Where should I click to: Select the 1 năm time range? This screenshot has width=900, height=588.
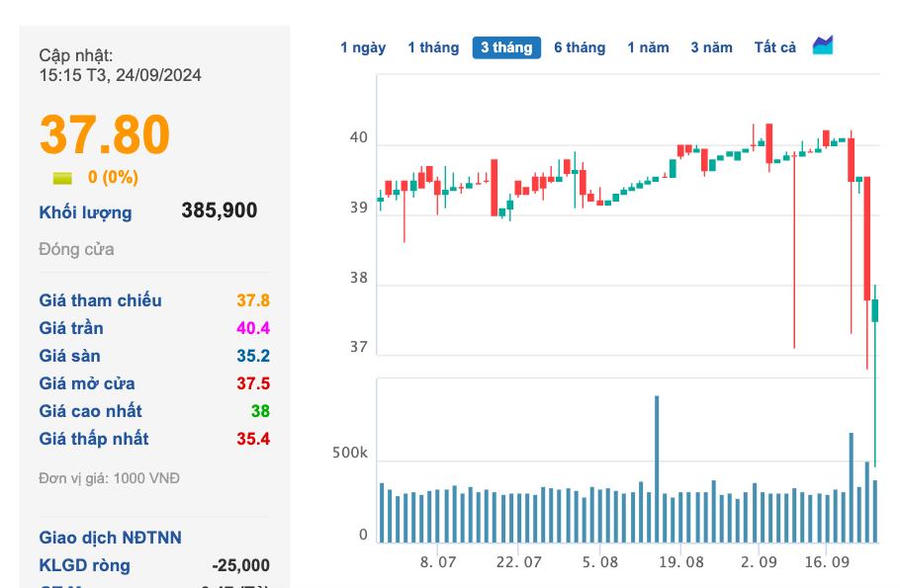coord(648,48)
